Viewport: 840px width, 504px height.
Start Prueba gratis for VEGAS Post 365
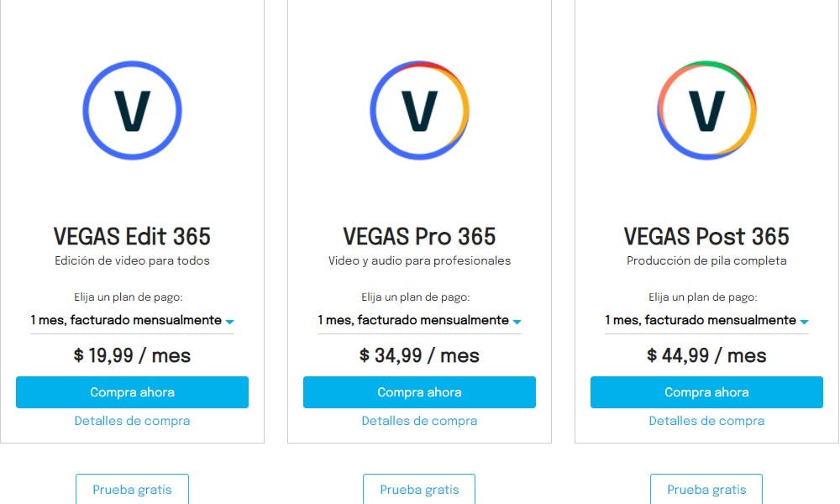706,490
